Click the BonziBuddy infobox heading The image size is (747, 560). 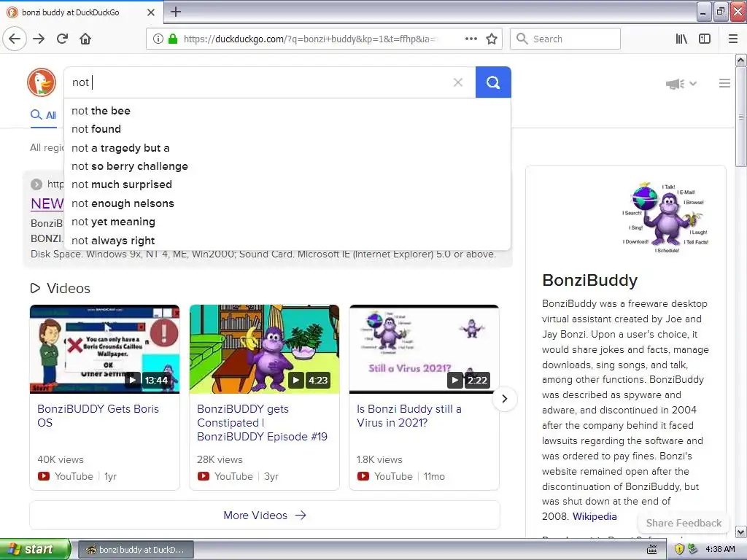click(x=589, y=280)
